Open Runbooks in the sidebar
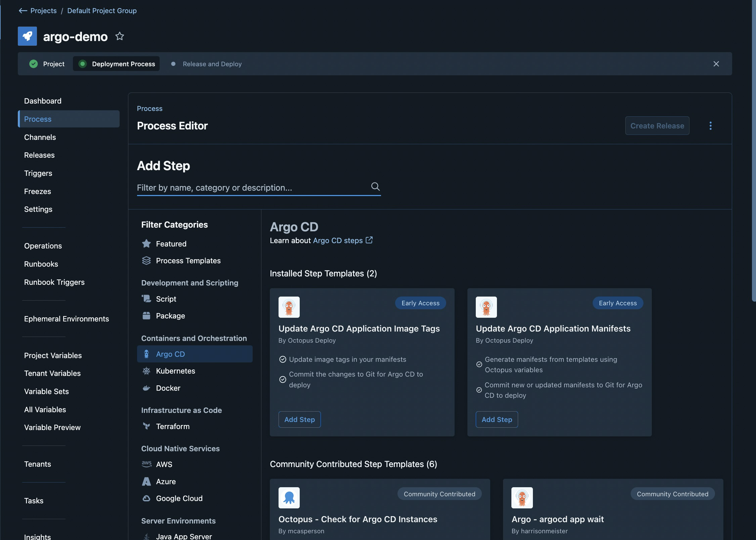The image size is (756, 540). 41,264
